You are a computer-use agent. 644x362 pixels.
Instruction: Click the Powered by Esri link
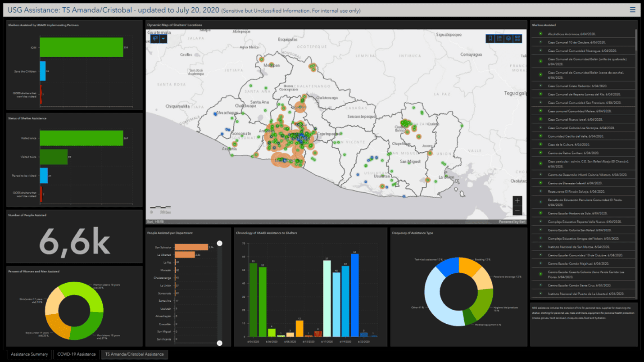507,221
